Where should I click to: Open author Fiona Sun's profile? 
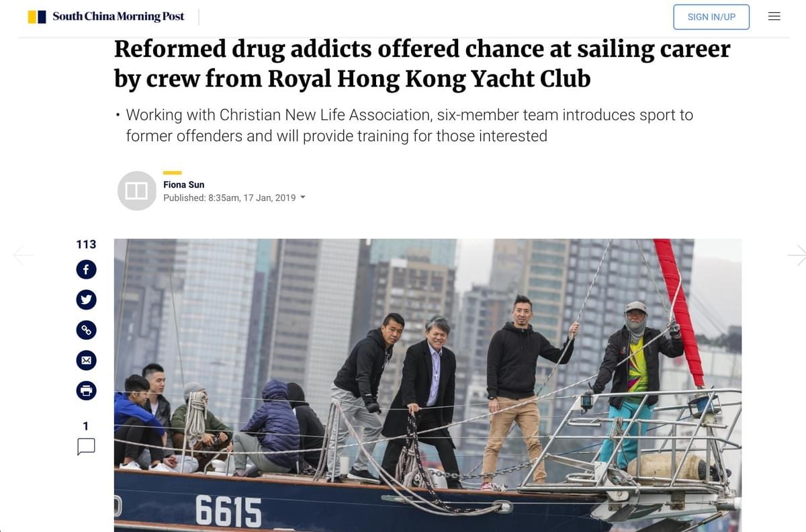pyautogui.click(x=184, y=184)
